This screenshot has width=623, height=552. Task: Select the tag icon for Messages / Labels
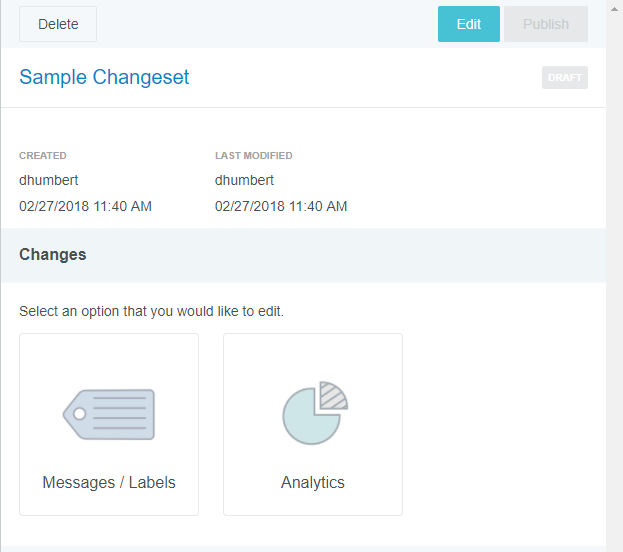[109, 413]
